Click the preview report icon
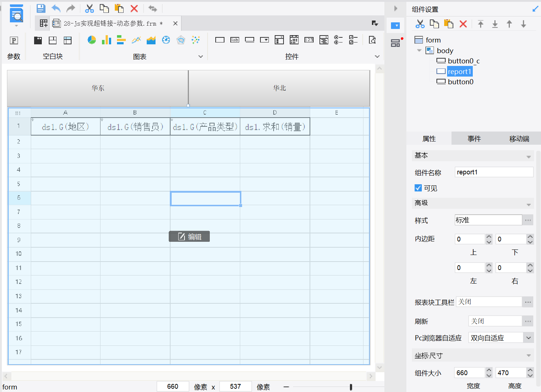 click(x=17, y=15)
